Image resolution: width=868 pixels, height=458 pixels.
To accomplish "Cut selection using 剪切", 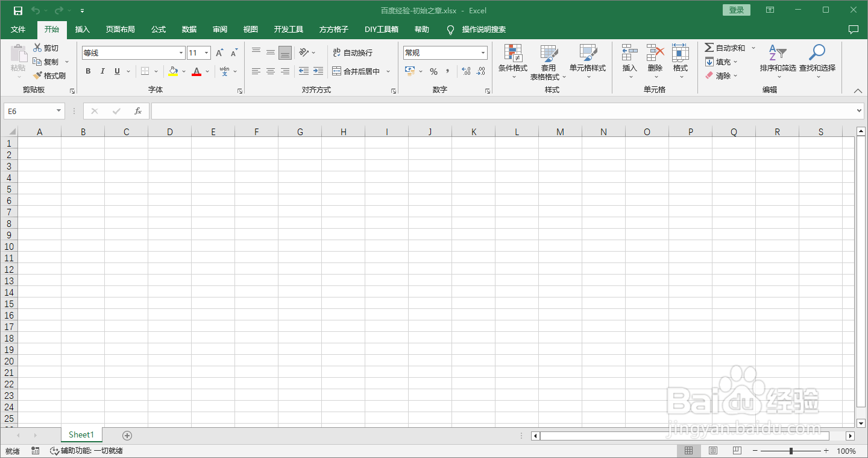I will [46, 48].
